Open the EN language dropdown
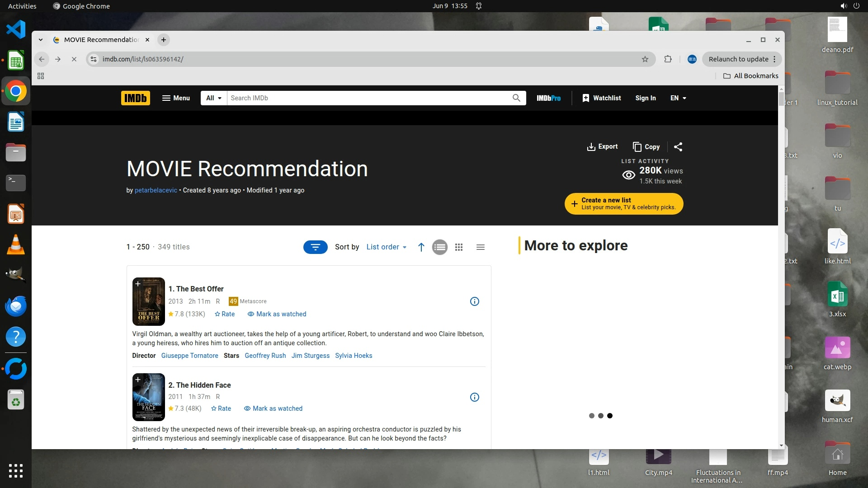 click(x=678, y=98)
